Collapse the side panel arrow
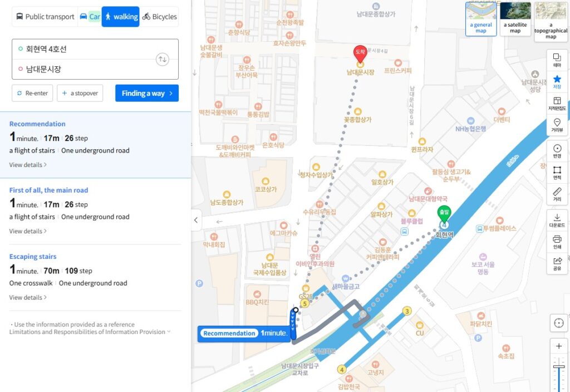Image resolution: width=570 pixels, height=392 pixels. [196, 220]
